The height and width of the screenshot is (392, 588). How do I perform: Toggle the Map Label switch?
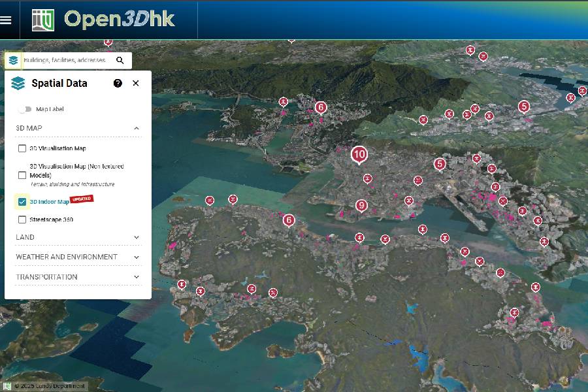[25, 109]
